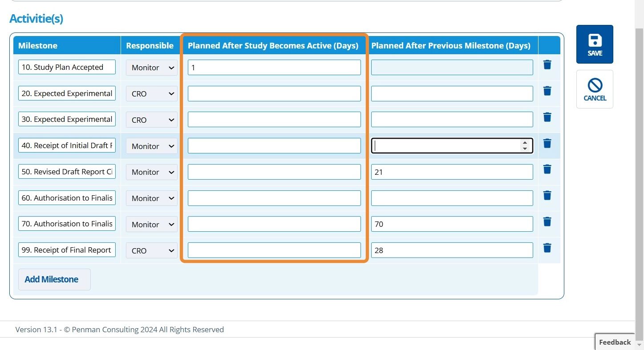644x350 pixels.
Task: Delete the Revised Draft Report milestone row
Action: point(547,169)
